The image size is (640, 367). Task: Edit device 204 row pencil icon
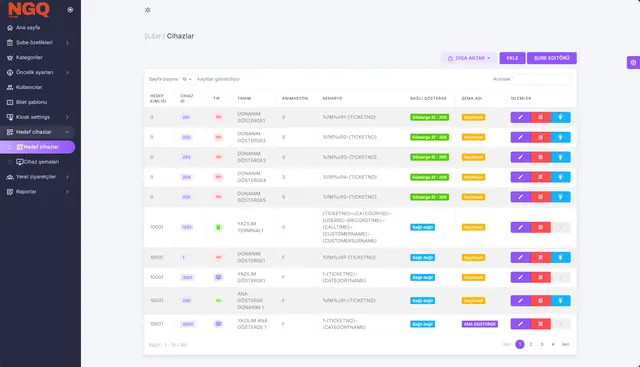[520, 177]
